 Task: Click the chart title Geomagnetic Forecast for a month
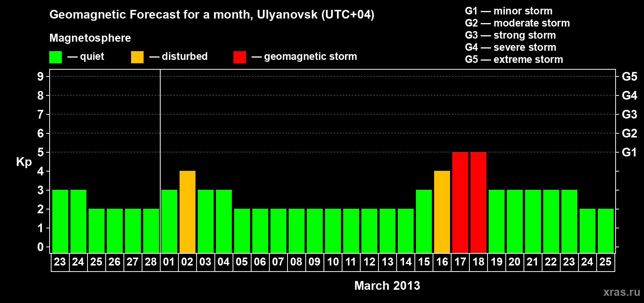(x=212, y=15)
